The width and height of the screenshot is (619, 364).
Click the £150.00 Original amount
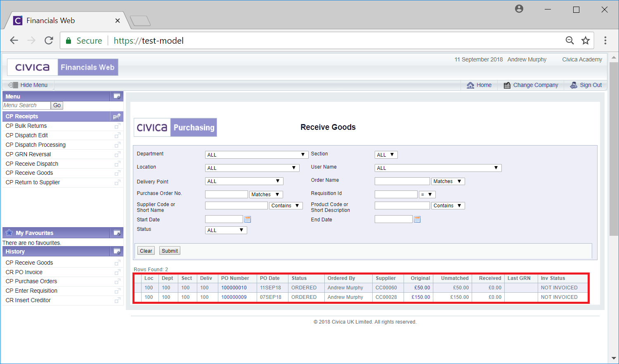coord(421,297)
